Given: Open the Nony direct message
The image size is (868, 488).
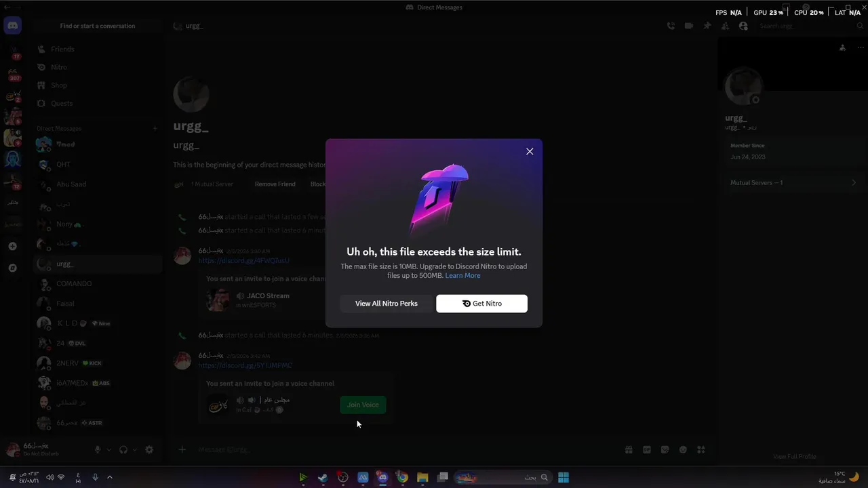Looking at the screenshot, I should 98,224.
